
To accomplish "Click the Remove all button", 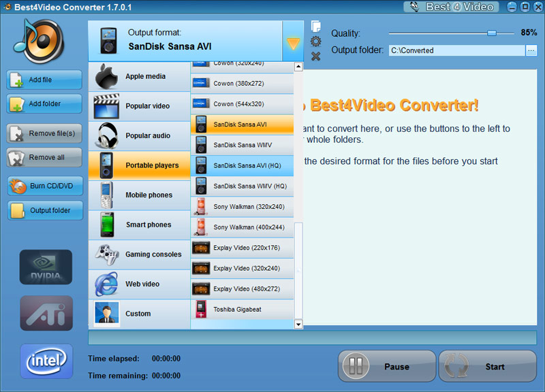I will tap(44, 157).
